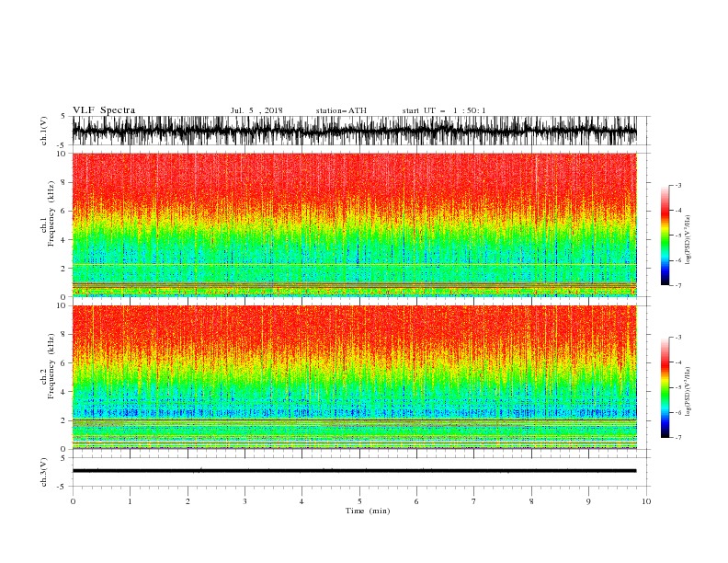Screen dimensions: 728x563
Task: Click the "-7" label on ch.2 color scale
Action: pos(678,438)
